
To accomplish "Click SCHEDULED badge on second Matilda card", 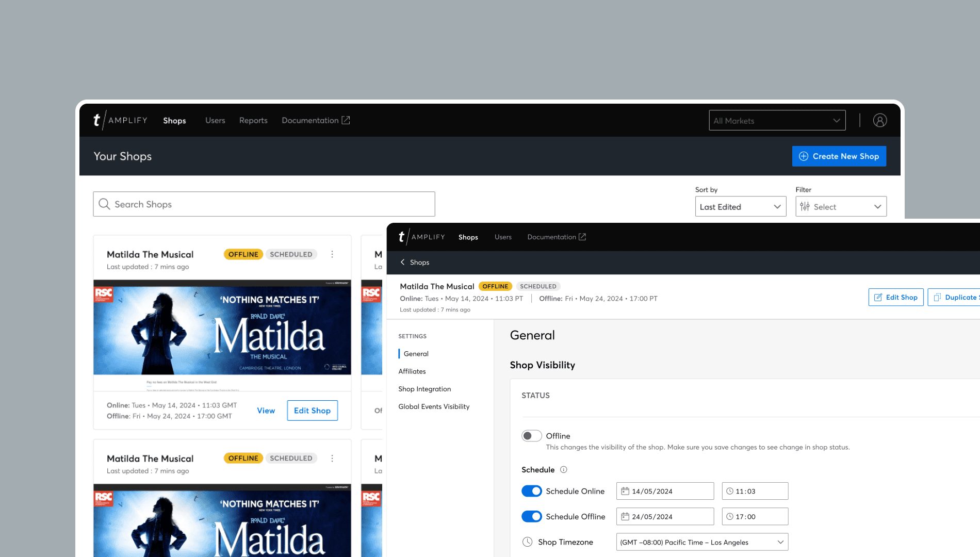I will coord(291,458).
